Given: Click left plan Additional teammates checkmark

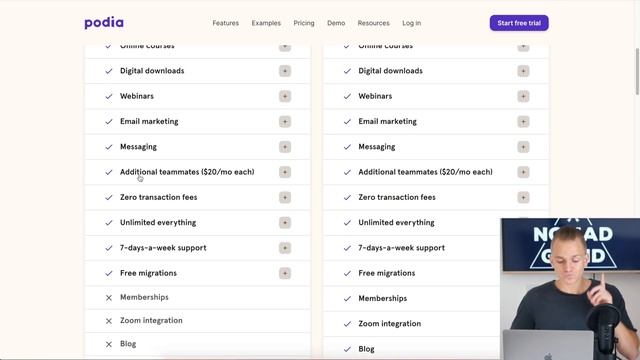Looking at the screenshot, I should (x=109, y=172).
